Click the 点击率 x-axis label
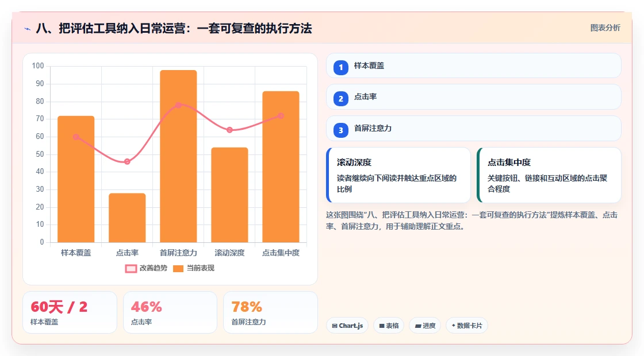 [x=127, y=253]
